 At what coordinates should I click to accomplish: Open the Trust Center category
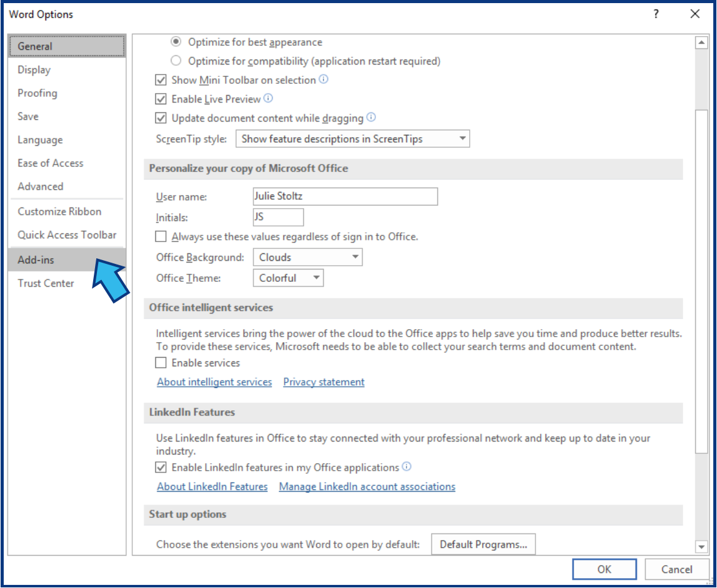pos(66,283)
